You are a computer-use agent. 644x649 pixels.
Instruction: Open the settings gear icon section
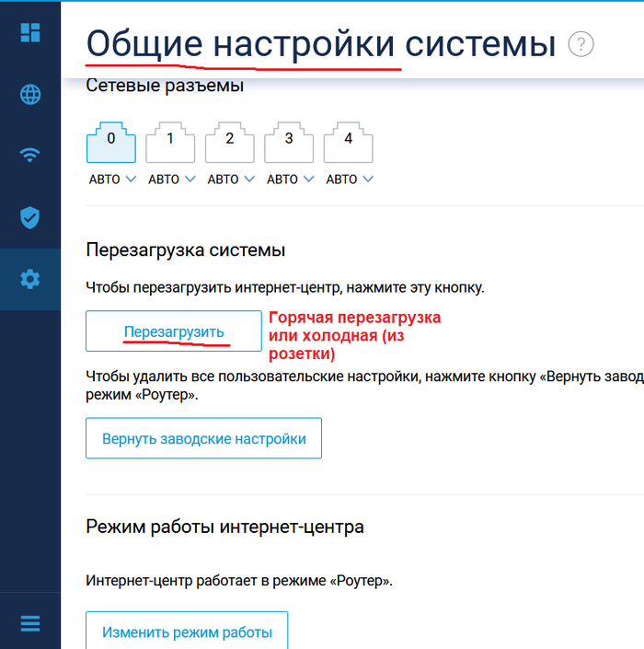(30, 279)
